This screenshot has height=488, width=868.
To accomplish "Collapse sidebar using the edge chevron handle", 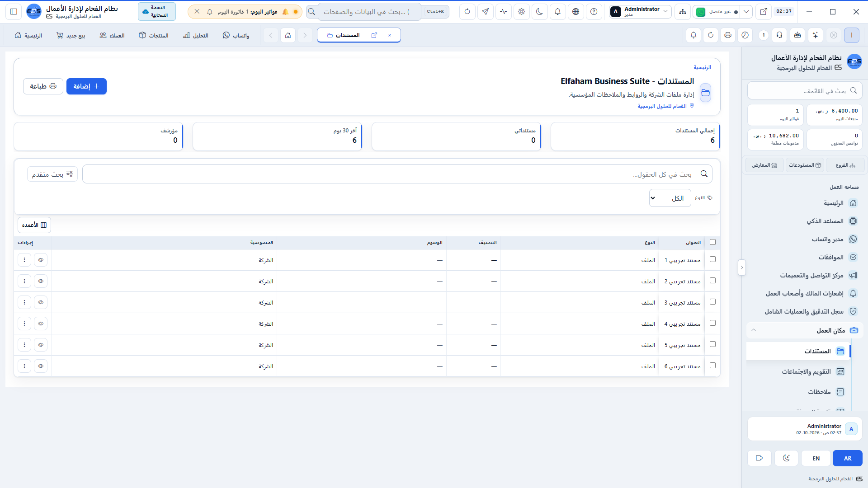I will [x=741, y=267].
